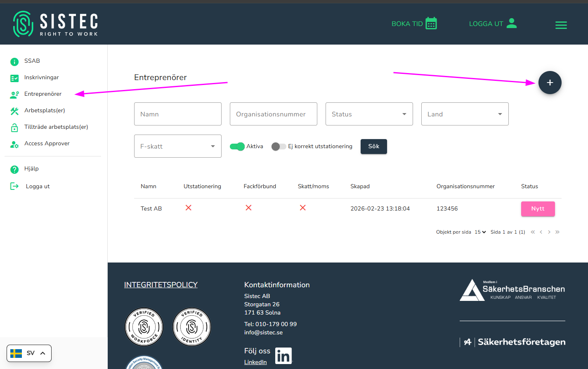The width and height of the screenshot is (588, 369).
Task: Click the Access Approver user-gear icon
Action: coord(14,144)
